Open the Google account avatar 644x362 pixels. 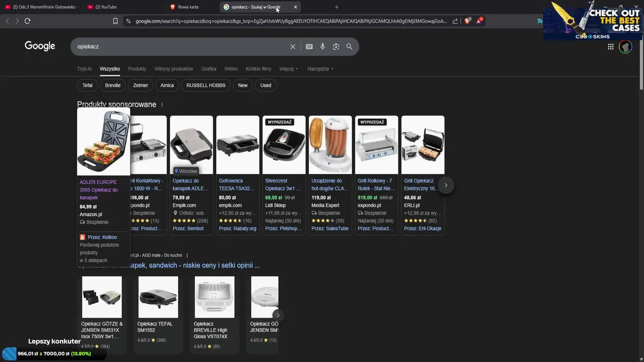pyautogui.click(x=625, y=47)
